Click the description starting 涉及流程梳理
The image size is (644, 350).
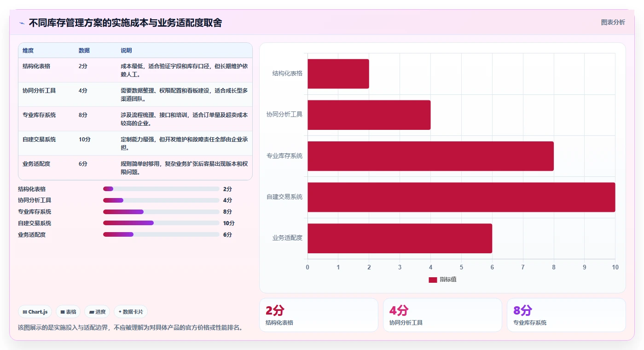pos(184,119)
